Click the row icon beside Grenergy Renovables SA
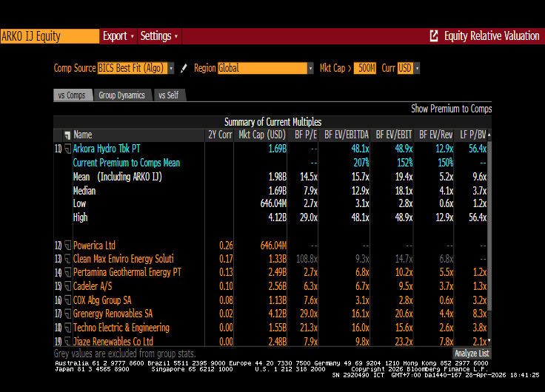Image resolution: width=545 pixels, height=392 pixels. [67, 314]
